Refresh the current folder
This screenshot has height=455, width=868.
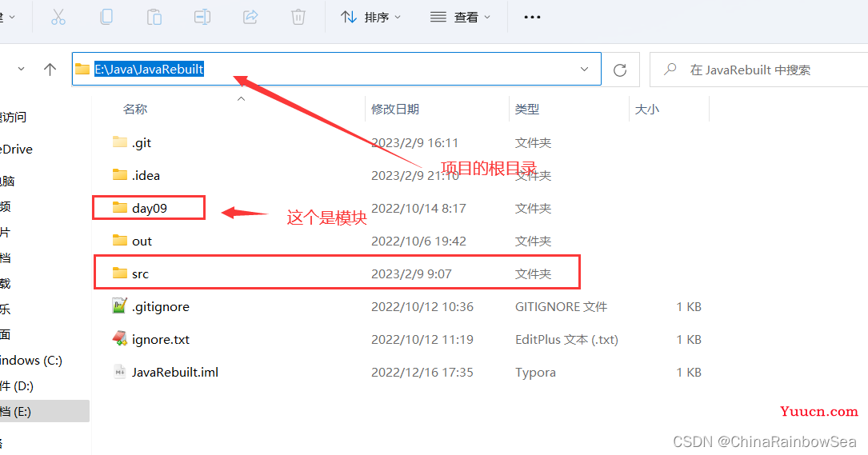tap(620, 70)
